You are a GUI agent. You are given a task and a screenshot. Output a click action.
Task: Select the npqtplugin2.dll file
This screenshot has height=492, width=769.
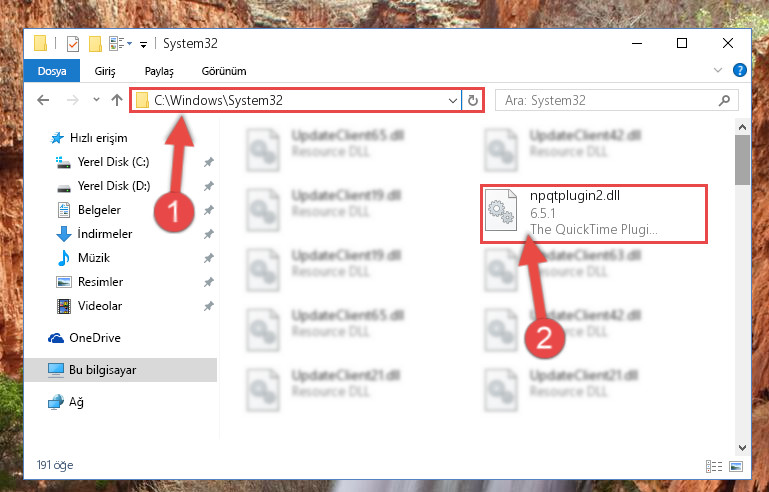pos(593,213)
